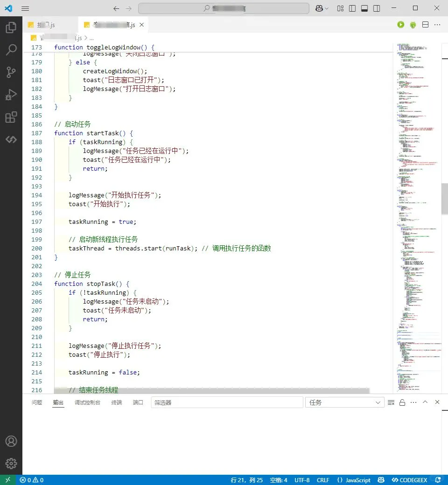The width and height of the screenshot is (448, 485).
Task: Select the 输出 panel tab
Action: (x=58, y=402)
